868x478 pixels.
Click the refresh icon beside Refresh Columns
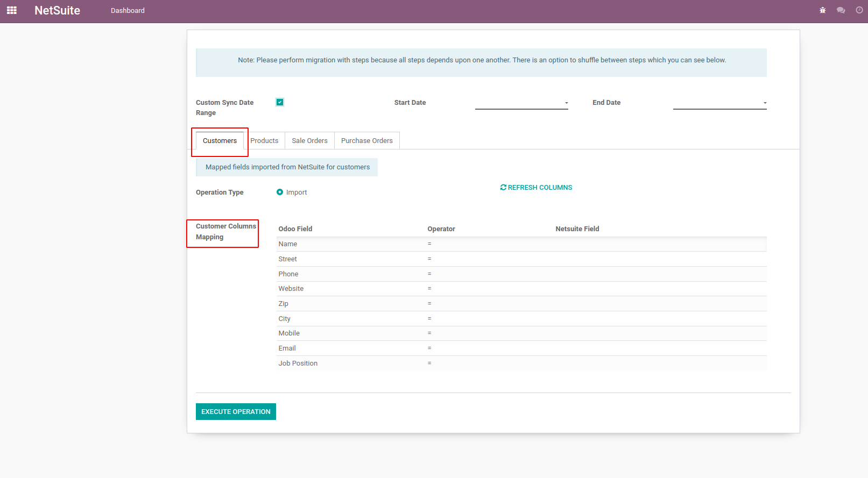(x=503, y=188)
